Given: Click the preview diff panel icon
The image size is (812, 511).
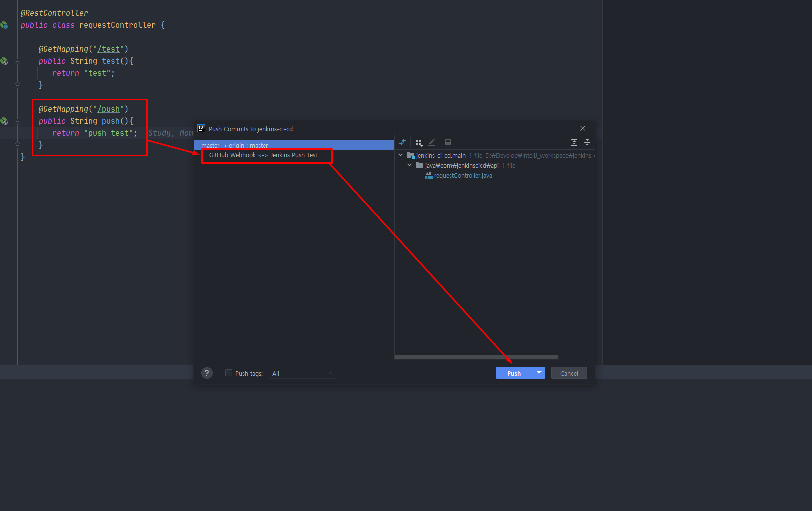Looking at the screenshot, I should pos(448,142).
